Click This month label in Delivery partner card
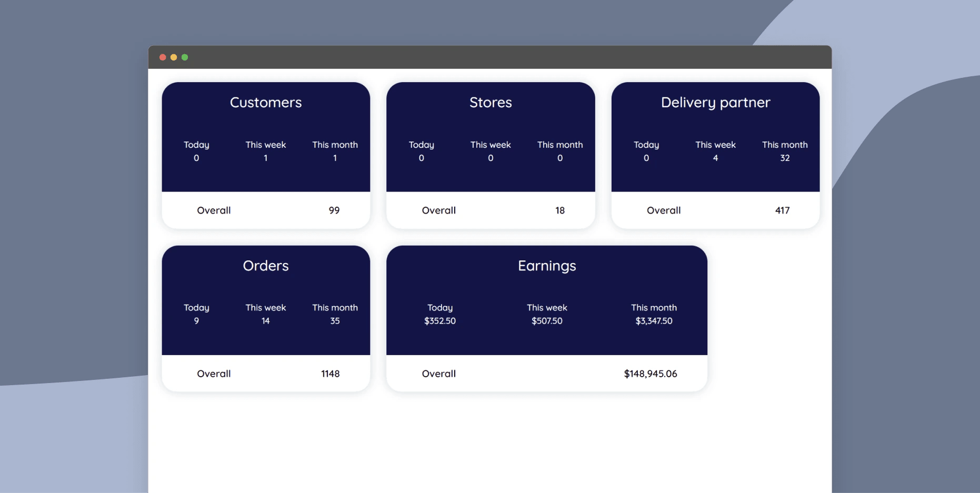This screenshot has width=980, height=493. pos(785,145)
